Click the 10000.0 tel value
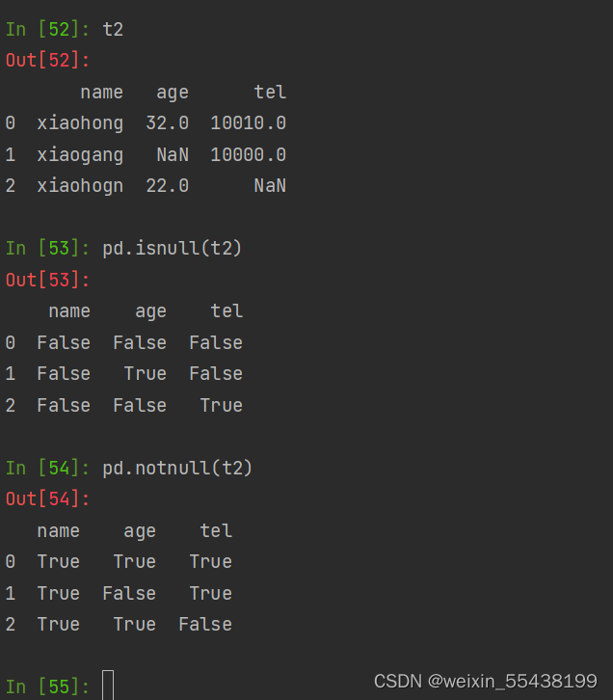 248,154
